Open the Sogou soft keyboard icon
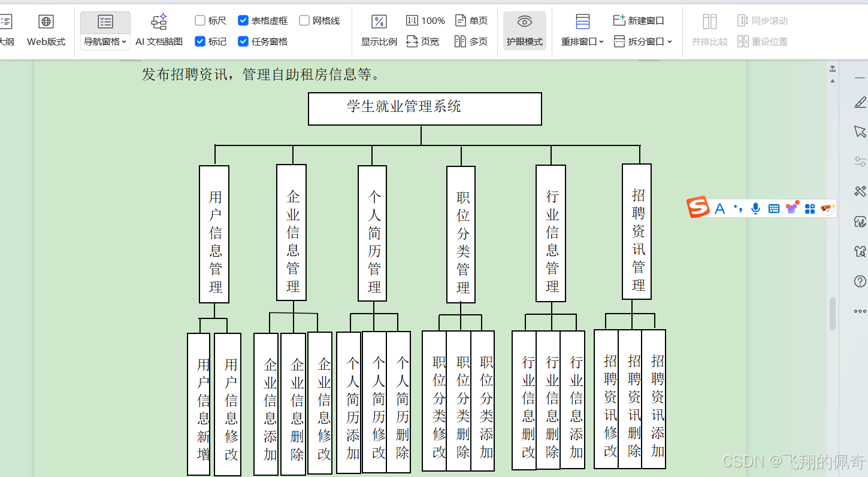Image resolution: width=868 pixels, height=477 pixels. 773,208
